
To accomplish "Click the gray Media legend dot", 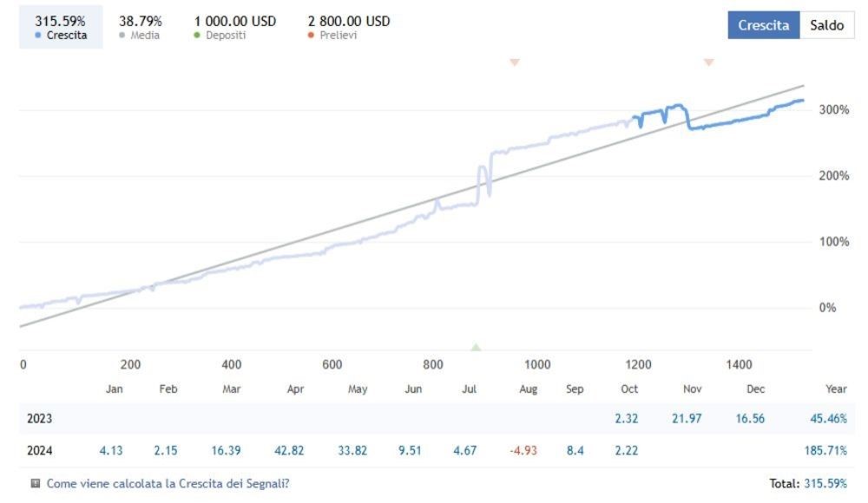I will pos(122,35).
